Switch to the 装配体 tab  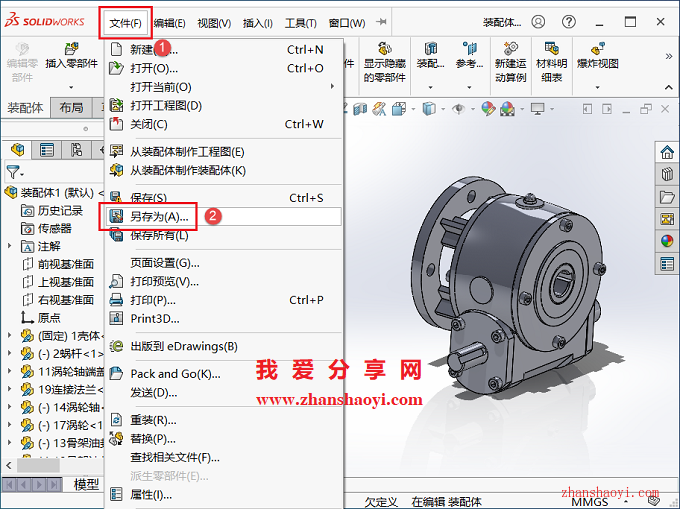[x=25, y=108]
